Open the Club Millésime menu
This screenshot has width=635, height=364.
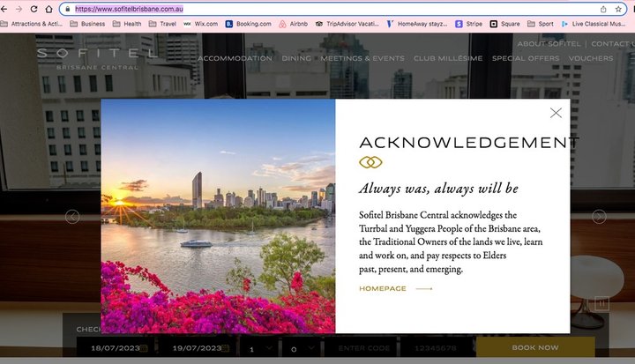click(448, 58)
